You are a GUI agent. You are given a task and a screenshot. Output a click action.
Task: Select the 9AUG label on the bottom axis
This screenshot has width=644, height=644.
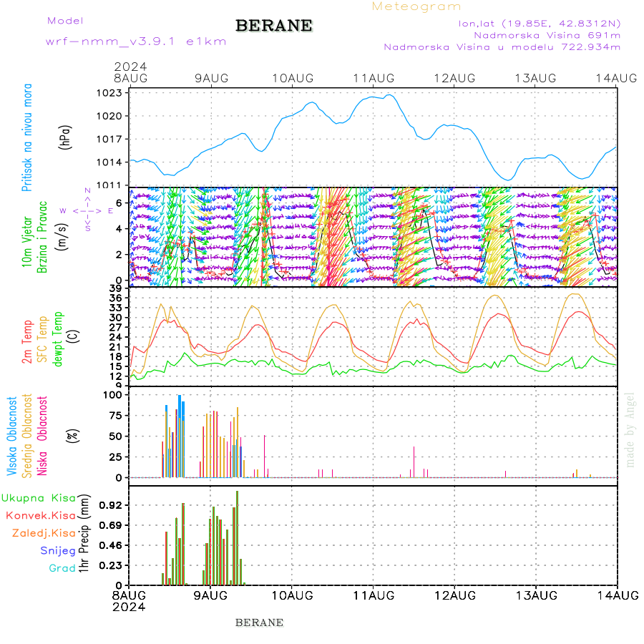(x=210, y=595)
